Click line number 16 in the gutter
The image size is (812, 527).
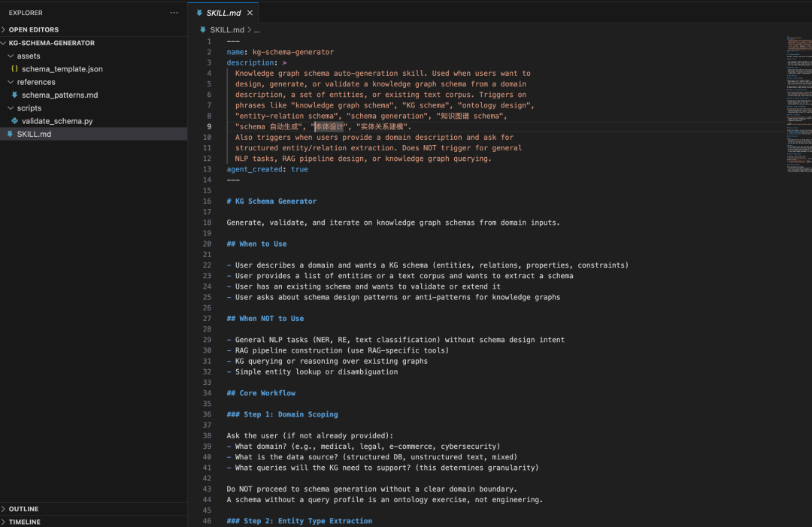(208, 201)
